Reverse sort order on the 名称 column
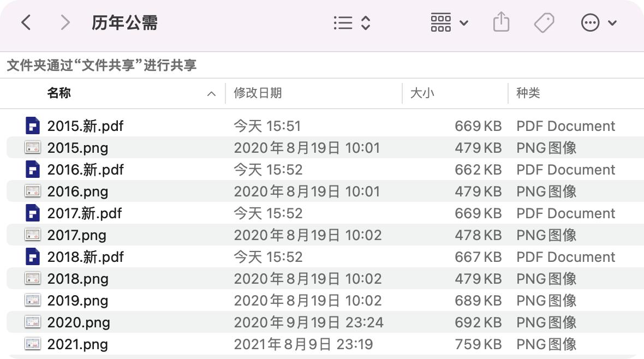Image resolution: width=644 pixels, height=359 pixels. click(211, 93)
